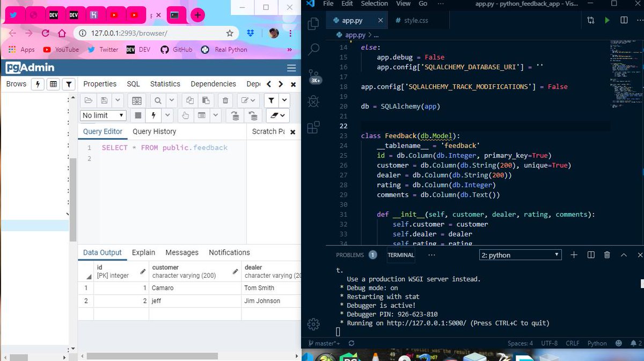Select the Stop query square icon

tap(137, 115)
